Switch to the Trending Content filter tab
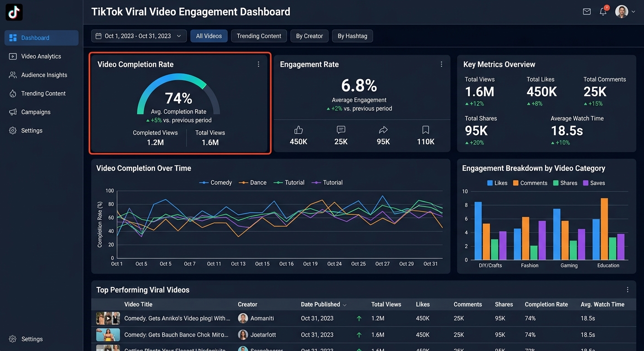This screenshot has width=644, height=351. pos(259,36)
